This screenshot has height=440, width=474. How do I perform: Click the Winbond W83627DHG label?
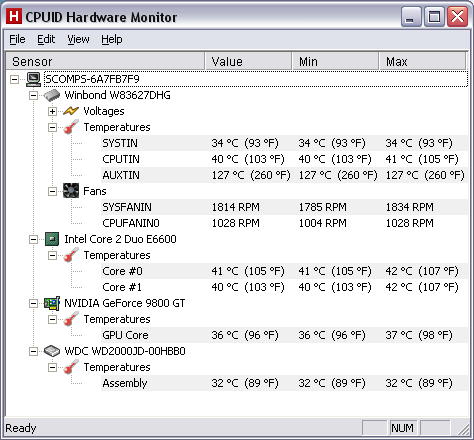click(117, 95)
